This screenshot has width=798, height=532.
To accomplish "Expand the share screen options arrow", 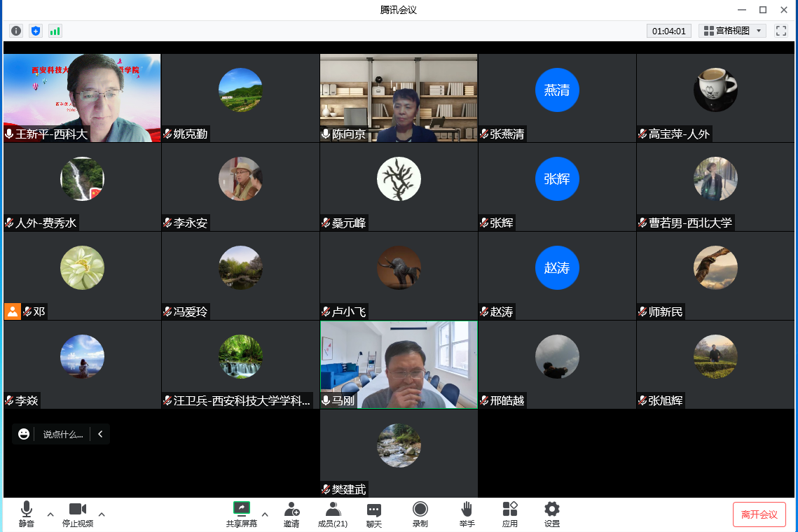I will click(x=265, y=514).
